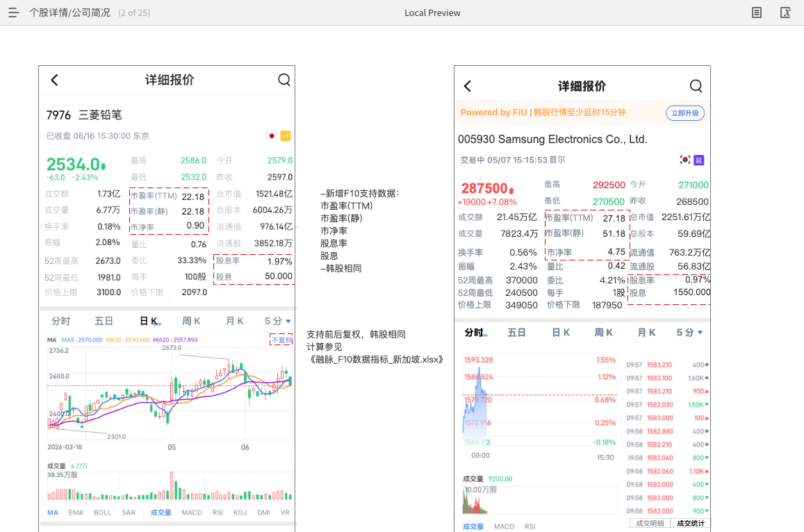Switch to 成交明细 trade detail view
The height and width of the screenshot is (532, 804).
650,523
